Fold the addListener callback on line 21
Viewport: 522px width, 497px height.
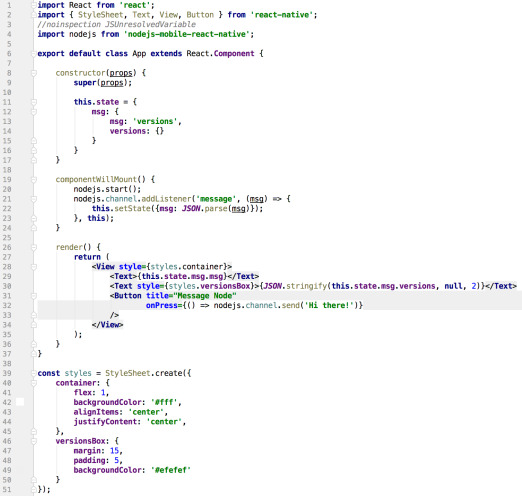coord(34,199)
